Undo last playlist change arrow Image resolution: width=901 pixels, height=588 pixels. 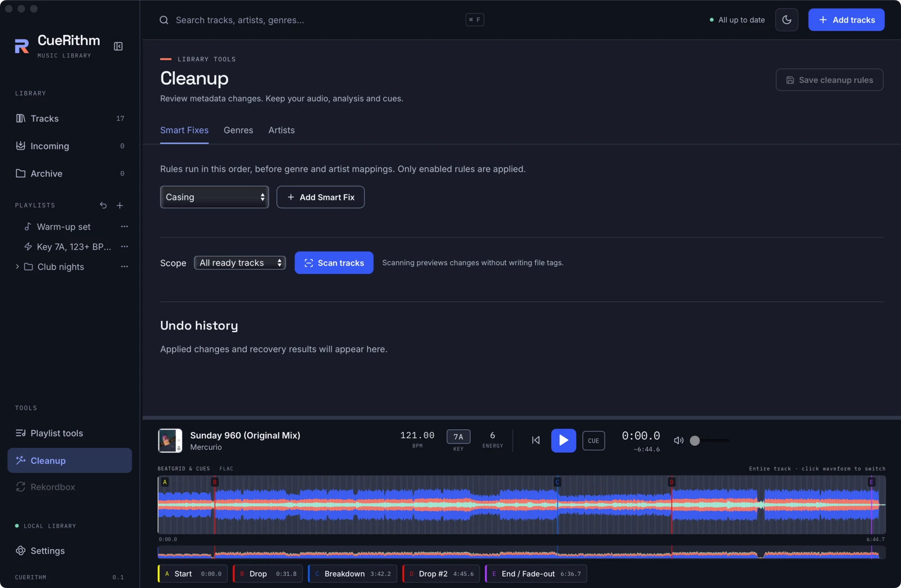[x=103, y=205]
